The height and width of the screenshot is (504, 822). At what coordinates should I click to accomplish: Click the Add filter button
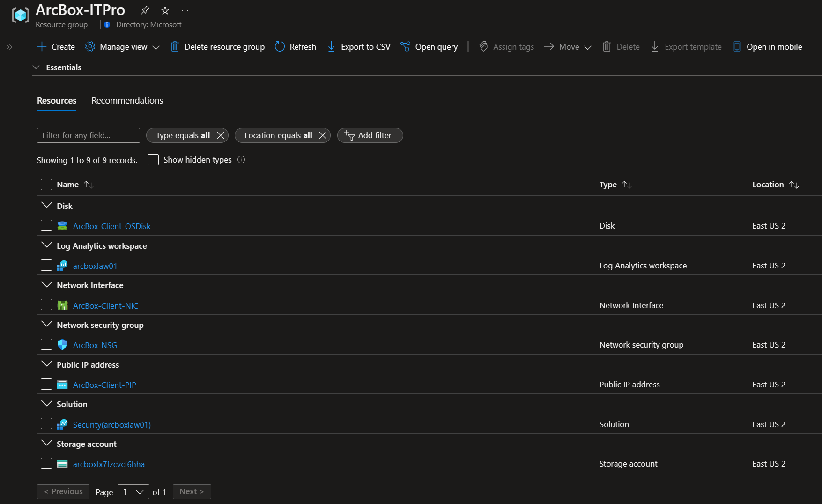tap(370, 135)
